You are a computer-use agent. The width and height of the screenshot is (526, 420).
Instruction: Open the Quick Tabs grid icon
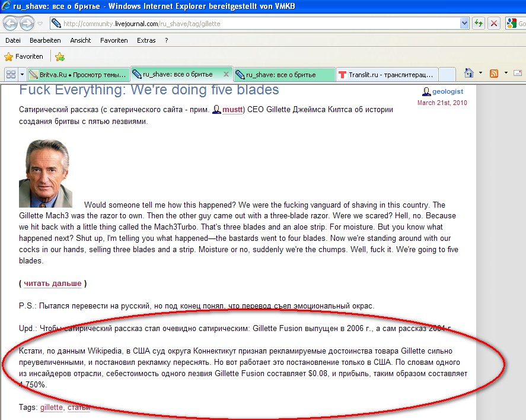click(x=10, y=75)
